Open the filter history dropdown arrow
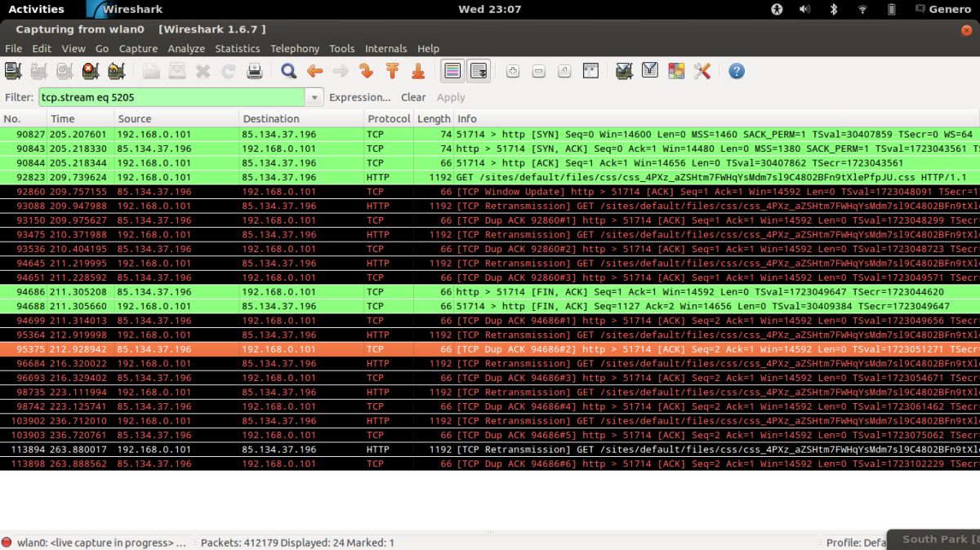Image resolution: width=980 pixels, height=550 pixels. 314,97
